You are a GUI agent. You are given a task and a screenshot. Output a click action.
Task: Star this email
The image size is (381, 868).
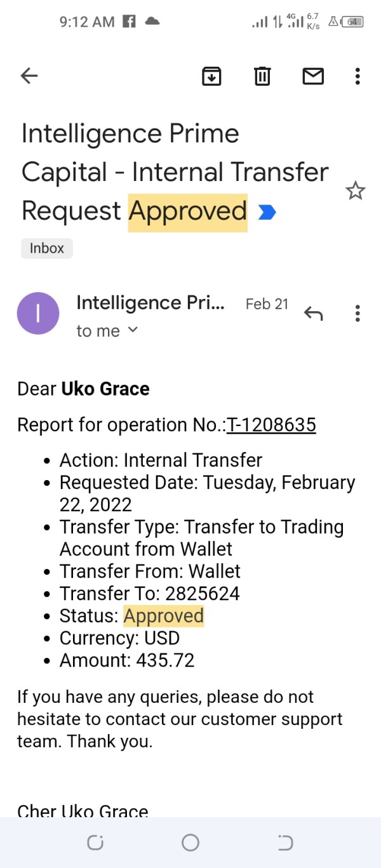point(356,190)
